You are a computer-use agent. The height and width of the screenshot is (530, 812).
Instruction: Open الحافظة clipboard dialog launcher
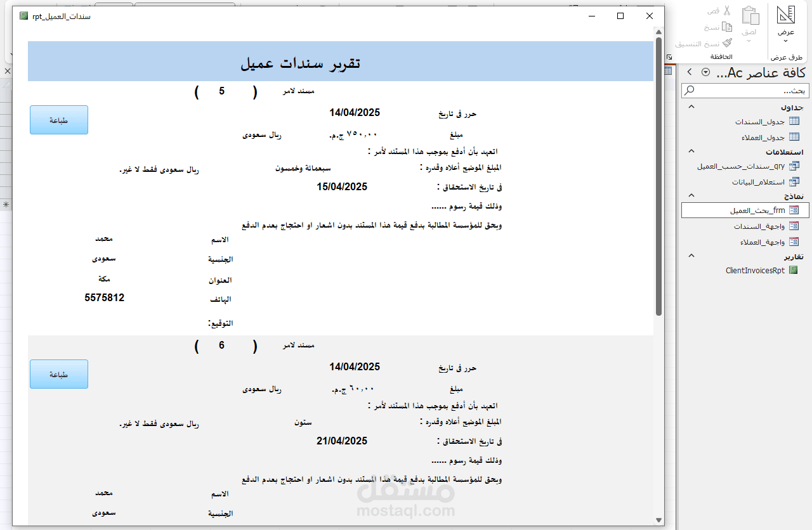click(x=669, y=57)
